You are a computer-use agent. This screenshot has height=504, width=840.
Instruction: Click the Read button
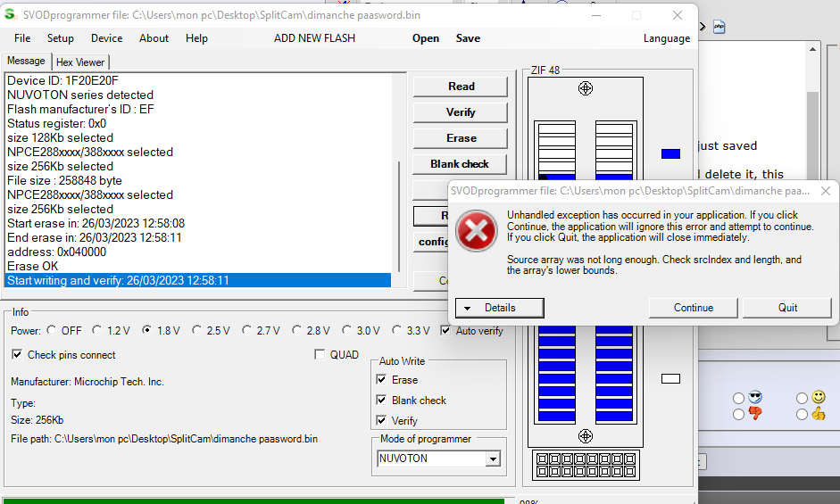click(x=461, y=87)
